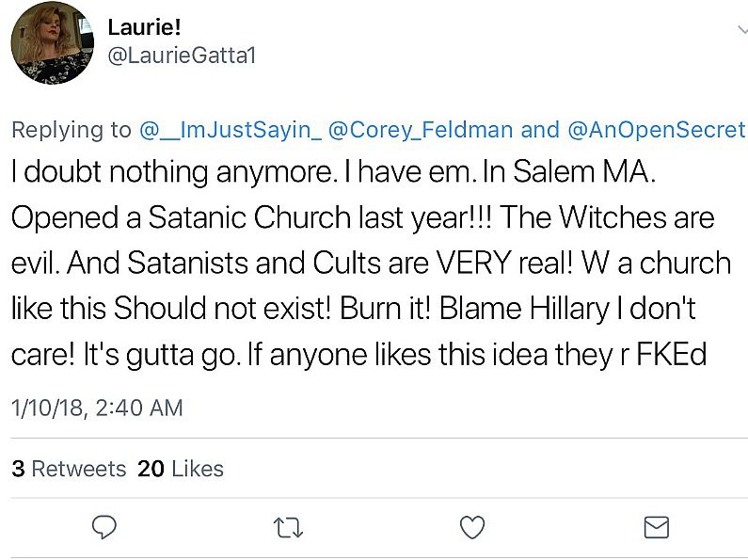Click the blue 'and' between mentioned handles
Image resolution: width=748 pixels, height=560 pixels.
[540, 130]
